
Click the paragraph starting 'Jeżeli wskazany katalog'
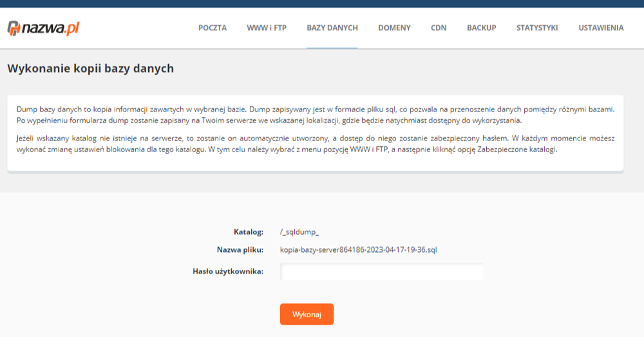tap(316, 144)
